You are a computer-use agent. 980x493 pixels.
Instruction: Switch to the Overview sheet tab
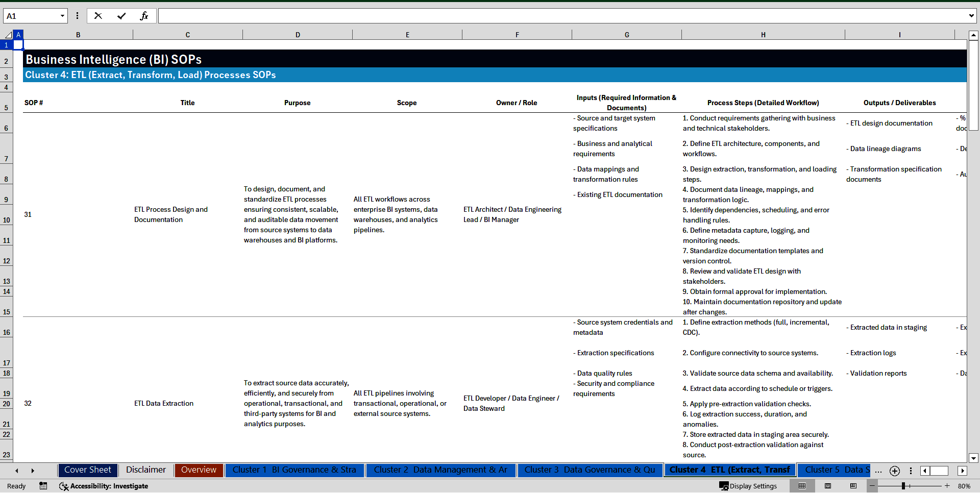199,470
